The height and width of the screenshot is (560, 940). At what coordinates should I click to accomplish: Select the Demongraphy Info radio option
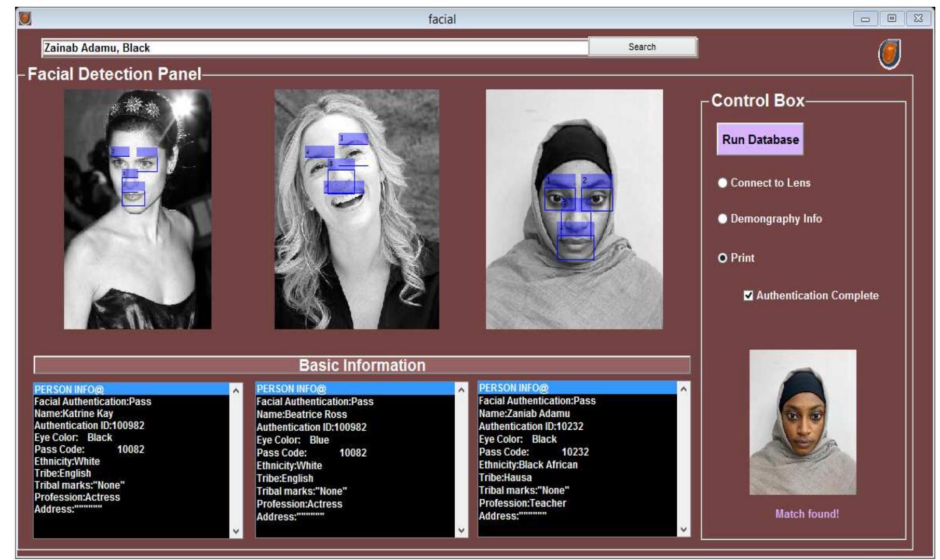point(723,219)
